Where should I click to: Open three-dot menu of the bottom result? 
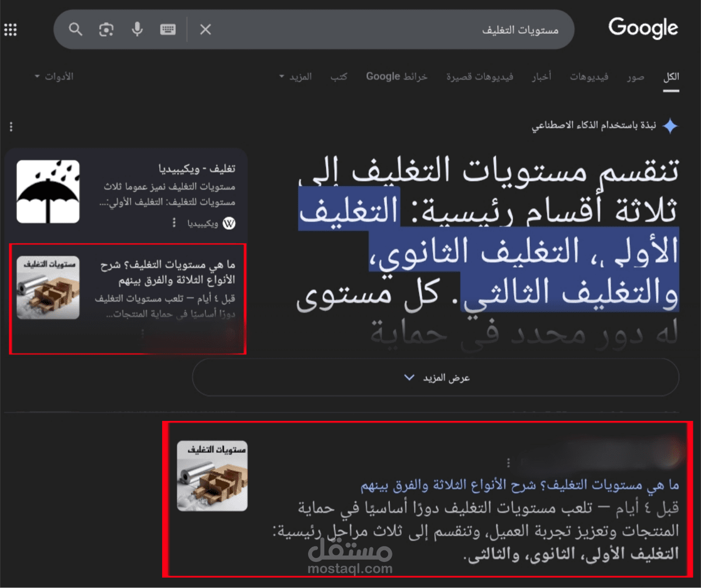[508, 463]
